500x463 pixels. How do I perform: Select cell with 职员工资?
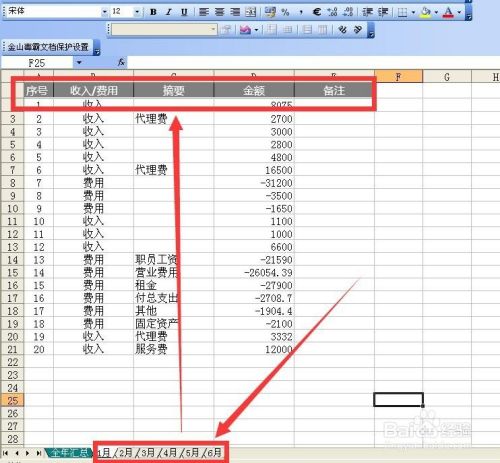pyautogui.click(x=173, y=260)
